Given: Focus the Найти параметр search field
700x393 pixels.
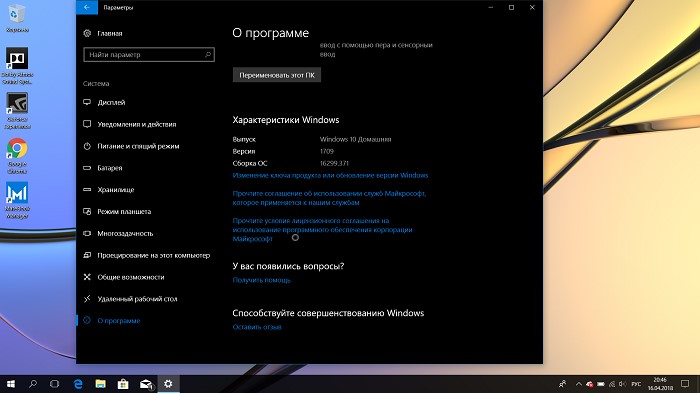Looking at the screenshot, I should click(149, 54).
